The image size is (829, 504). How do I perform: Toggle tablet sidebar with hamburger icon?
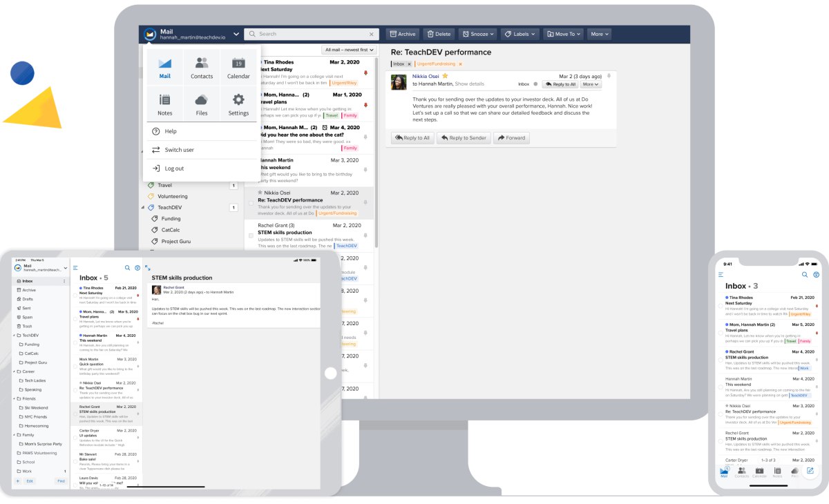[x=75, y=267]
